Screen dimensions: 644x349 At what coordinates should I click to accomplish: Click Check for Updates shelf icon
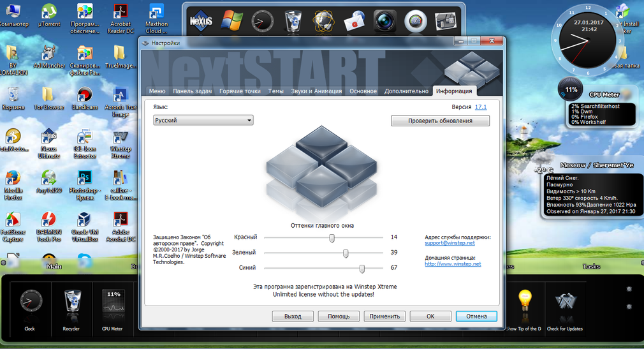[x=565, y=309]
